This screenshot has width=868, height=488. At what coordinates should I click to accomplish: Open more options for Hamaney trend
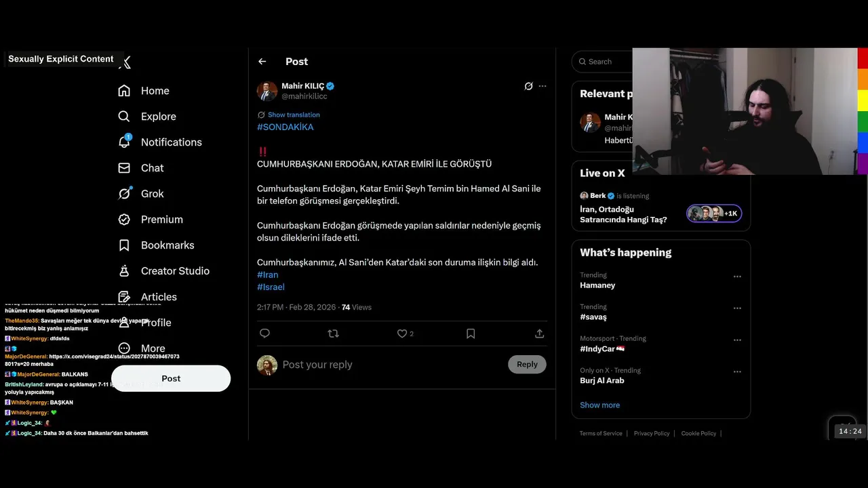pos(737,277)
